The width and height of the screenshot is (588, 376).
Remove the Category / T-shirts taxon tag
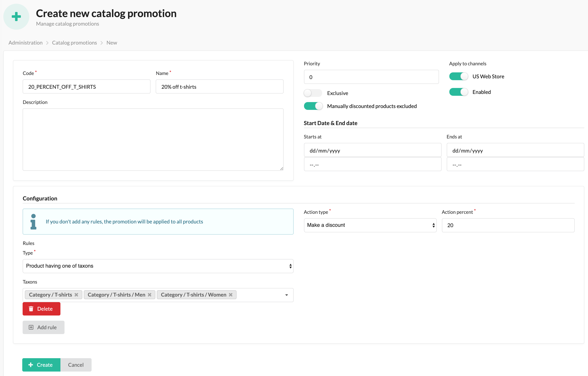(x=76, y=295)
